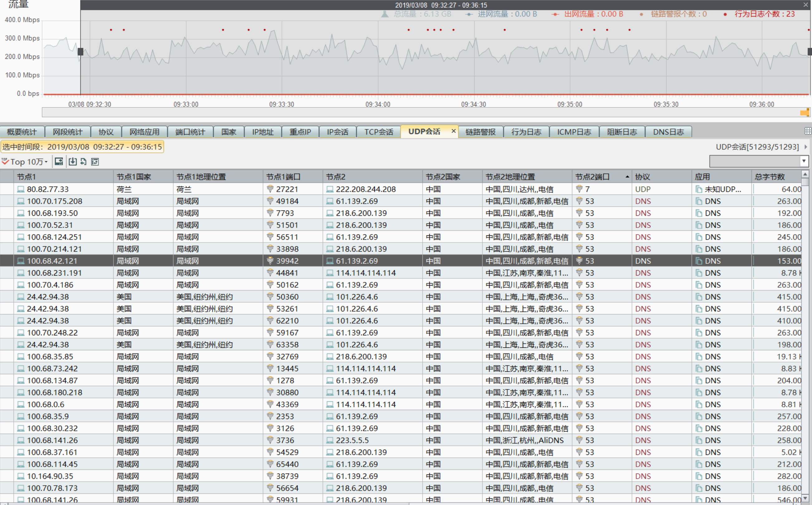Click host icon beside 100.68.193.50

point(21,213)
